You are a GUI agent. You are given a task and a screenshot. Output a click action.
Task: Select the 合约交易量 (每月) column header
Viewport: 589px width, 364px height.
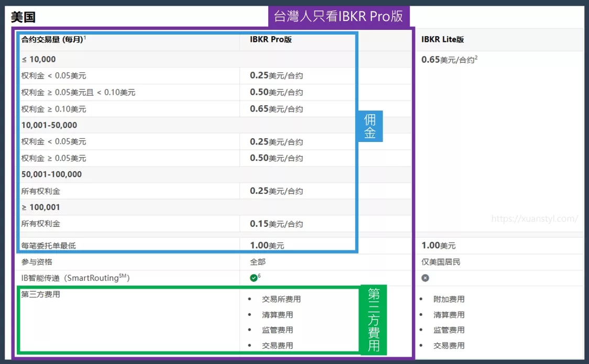[x=52, y=39]
